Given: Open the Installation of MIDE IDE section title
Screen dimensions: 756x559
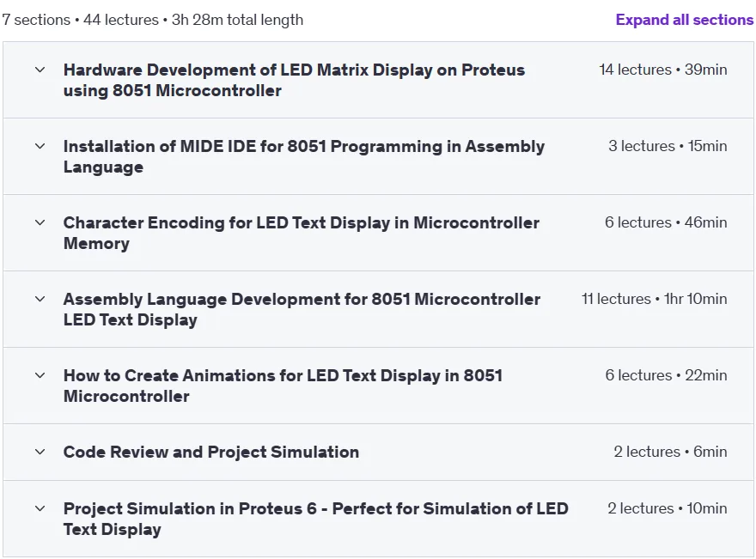Looking at the screenshot, I should pyautogui.click(x=304, y=156).
